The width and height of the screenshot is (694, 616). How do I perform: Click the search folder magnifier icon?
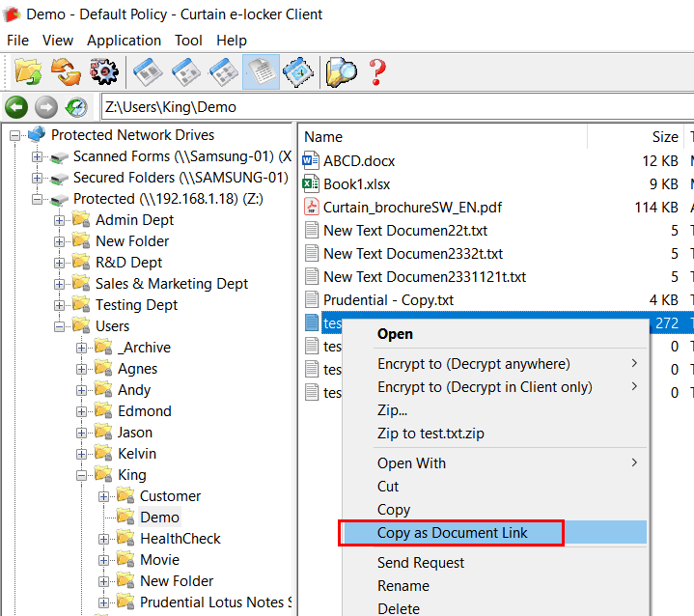tap(341, 71)
